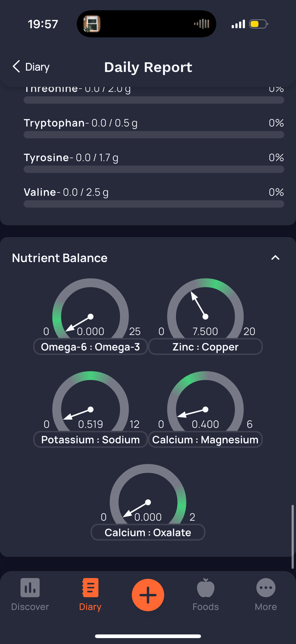Open the Foods apple icon

[x=206, y=588]
